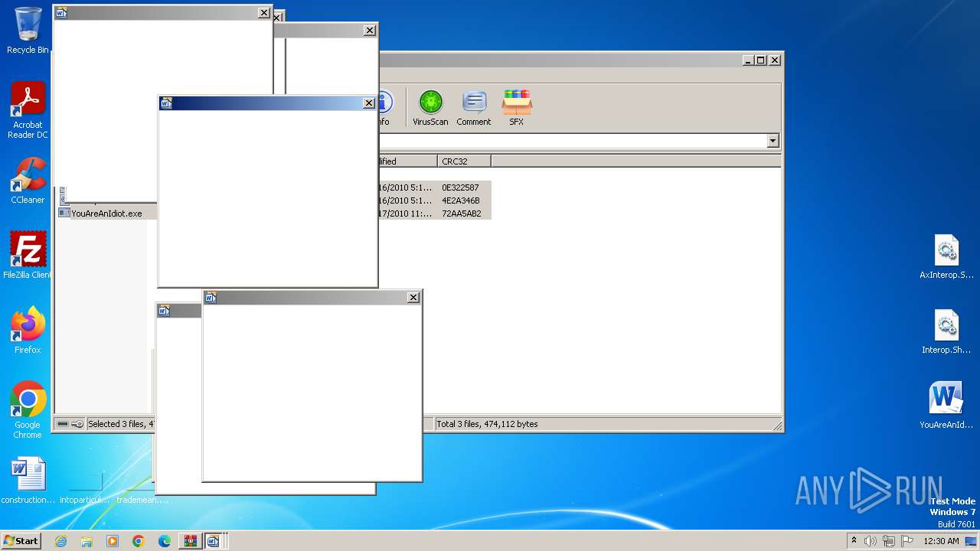Expand the WinRAR address bar dropdown
980x551 pixels.
click(773, 141)
